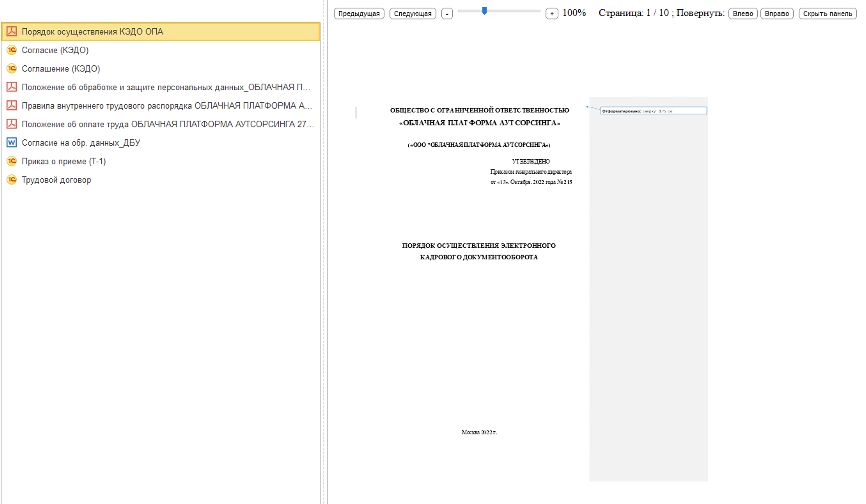
Task: Hide the panel via Скрыть панель
Action: [x=827, y=13]
